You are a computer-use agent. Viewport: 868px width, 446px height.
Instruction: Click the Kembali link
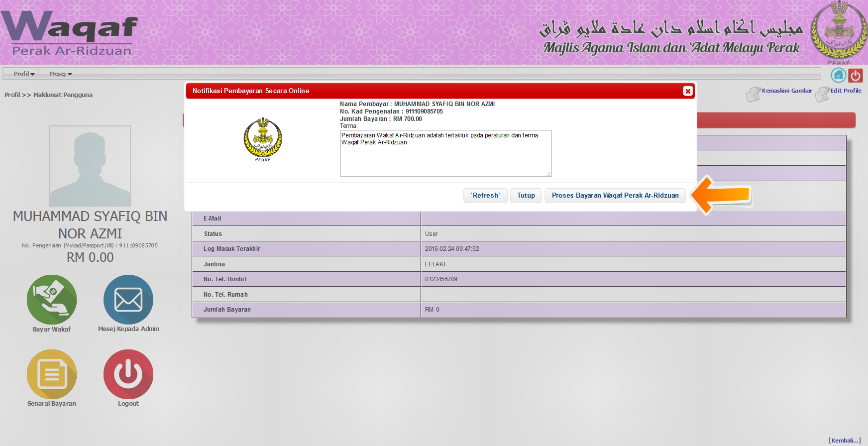845,441
